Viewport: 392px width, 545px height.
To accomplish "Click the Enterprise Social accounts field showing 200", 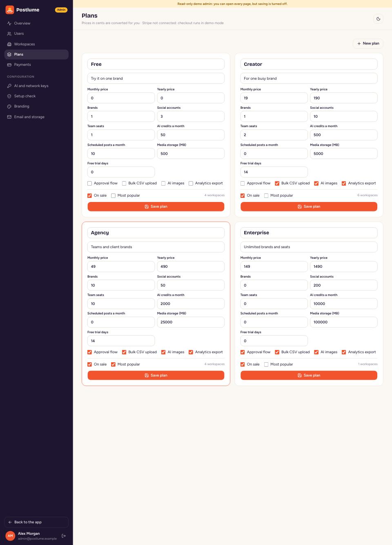I will click(344, 285).
